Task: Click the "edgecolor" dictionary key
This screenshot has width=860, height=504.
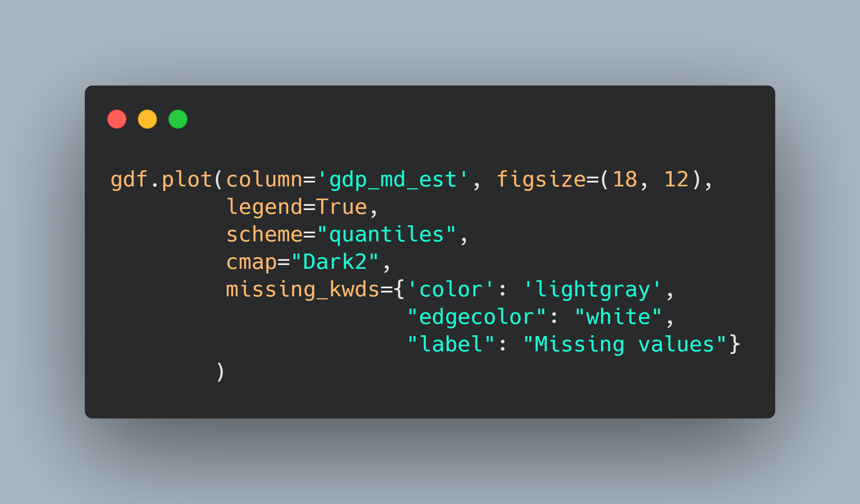Action: point(477,317)
